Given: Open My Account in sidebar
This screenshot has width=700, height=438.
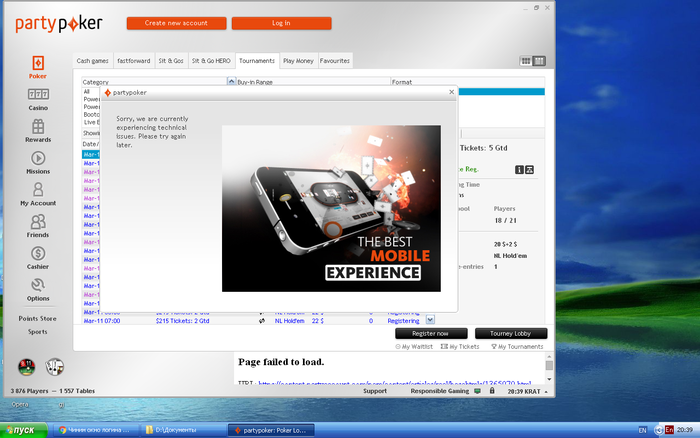Looking at the screenshot, I should coord(38,194).
